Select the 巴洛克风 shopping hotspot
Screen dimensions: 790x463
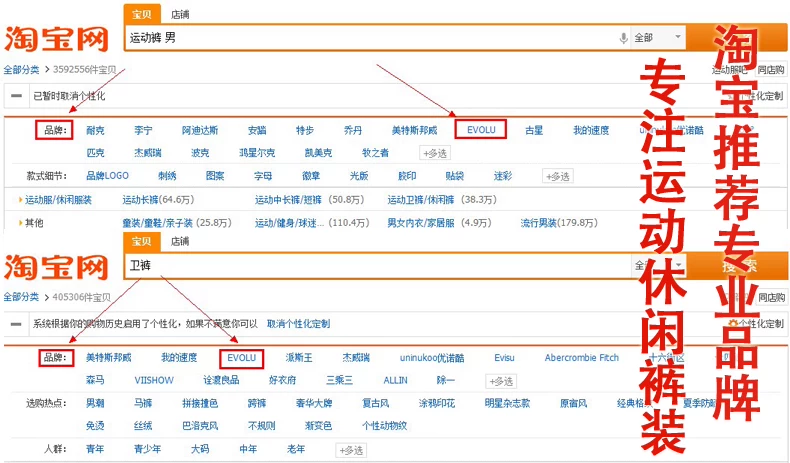click(x=200, y=426)
